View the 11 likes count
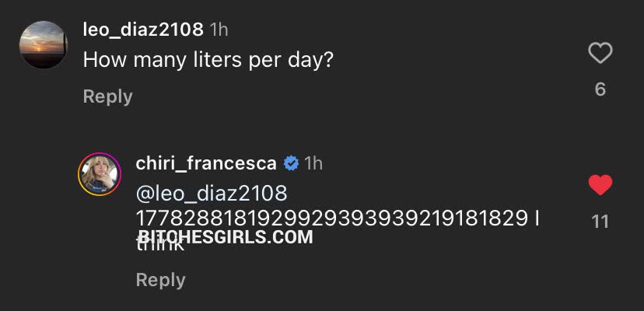 (600, 222)
